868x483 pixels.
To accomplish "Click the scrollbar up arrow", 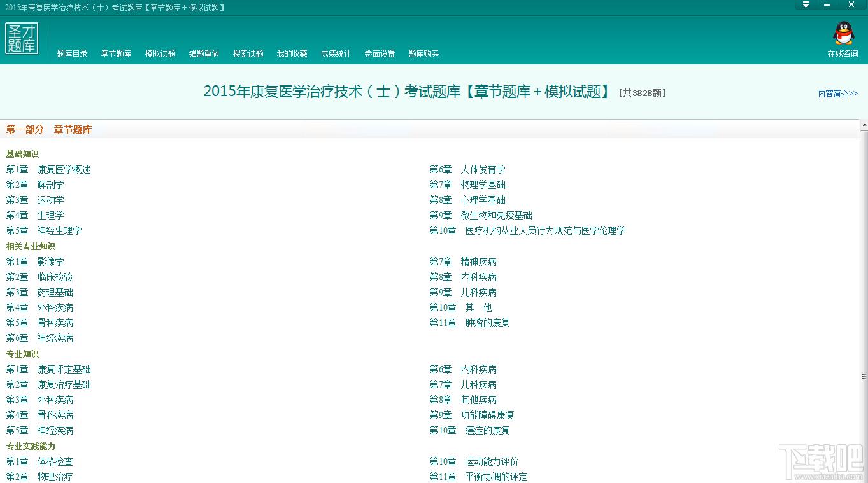I will (864, 124).
